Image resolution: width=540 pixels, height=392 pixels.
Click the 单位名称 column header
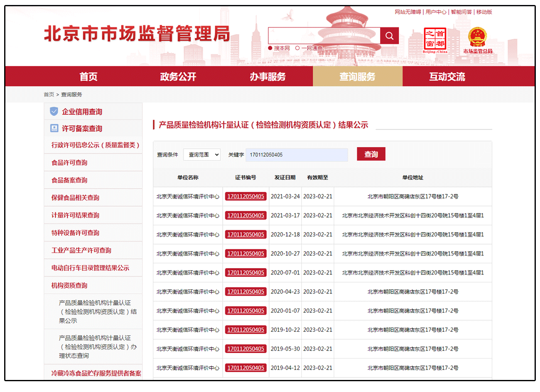(x=188, y=177)
